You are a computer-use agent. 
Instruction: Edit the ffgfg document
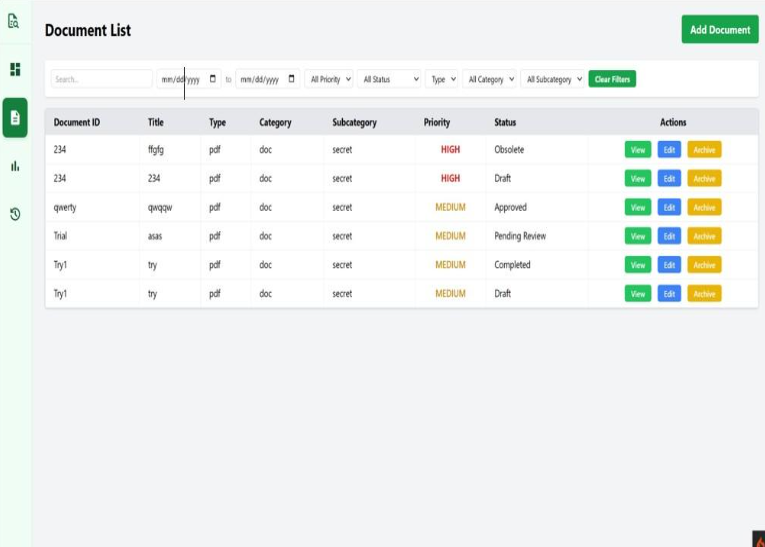coord(669,150)
